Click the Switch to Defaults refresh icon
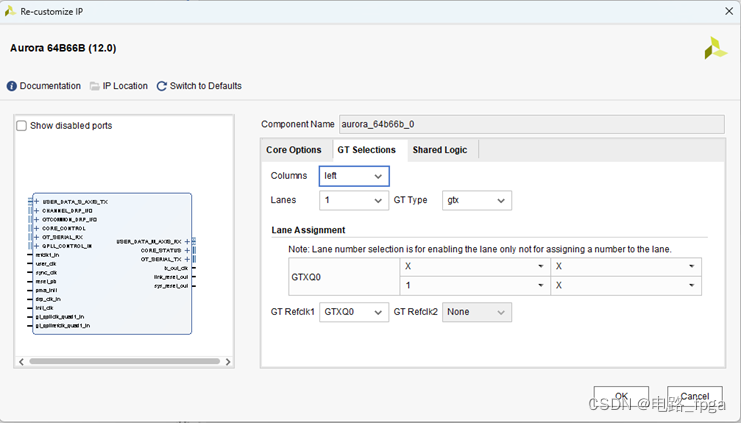This screenshot has height=423, width=741. click(162, 86)
